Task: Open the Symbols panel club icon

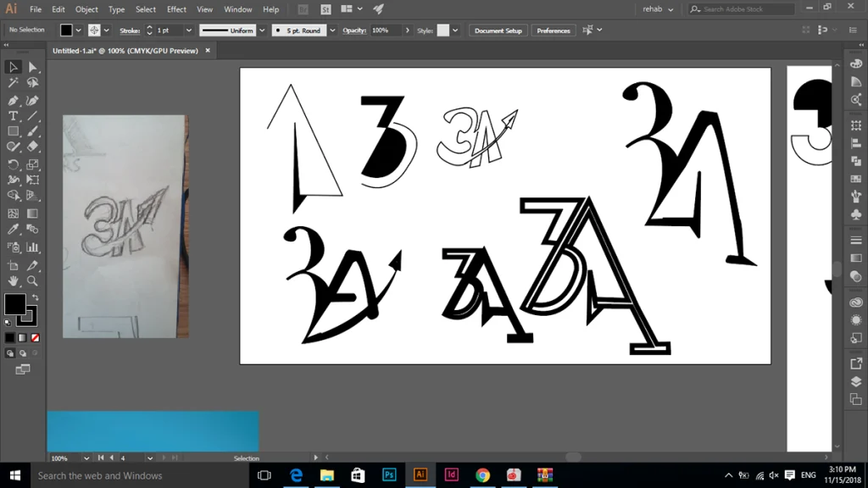Action: point(856,214)
